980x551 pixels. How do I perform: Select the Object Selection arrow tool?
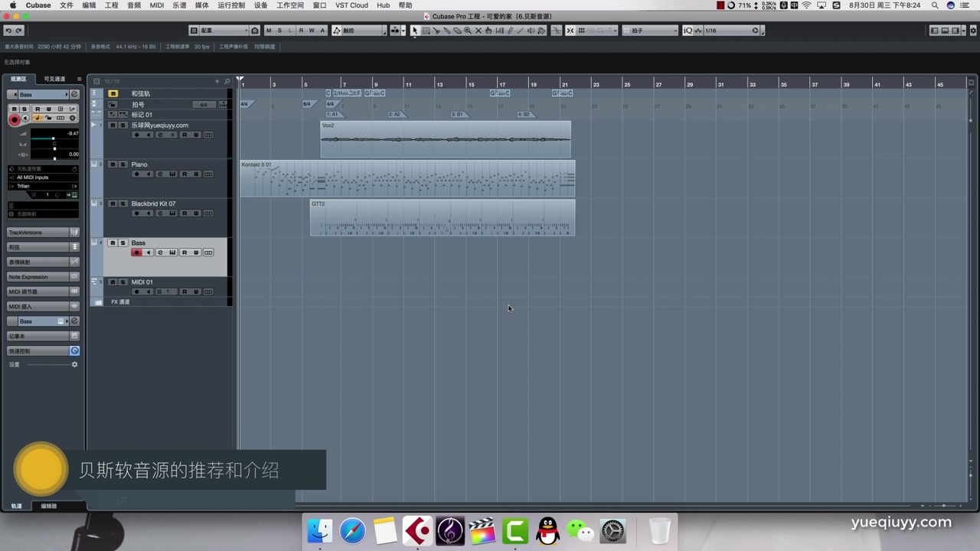415,31
